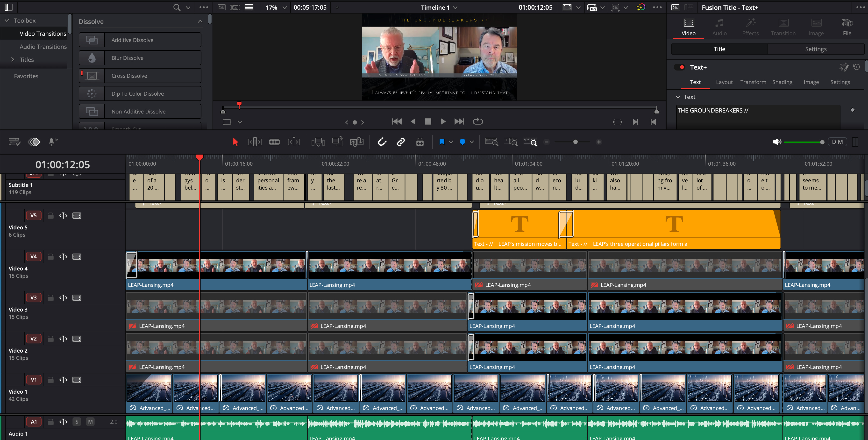Open the Timeline 1 dropdown
This screenshot has height=440, width=868.
coord(455,7)
